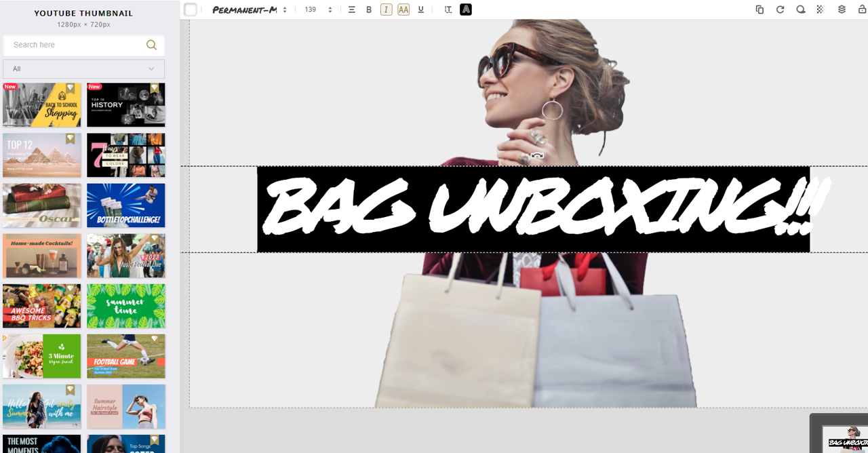Select Hello Summer beach template
Viewport: 868px width, 453px height.
pos(42,406)
